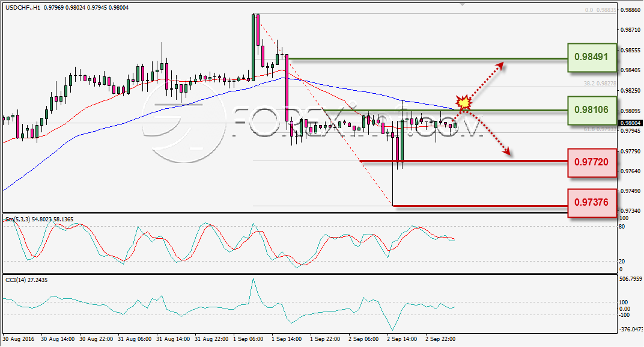Click the 0.98555 price axis value
The image size is (644, 347).
click(630, 50)
